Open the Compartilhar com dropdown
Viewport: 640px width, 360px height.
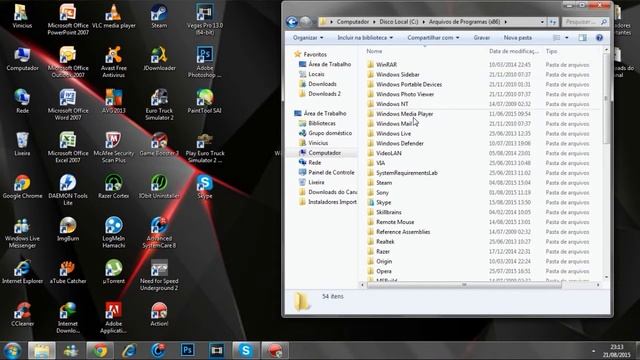(433, 38)
